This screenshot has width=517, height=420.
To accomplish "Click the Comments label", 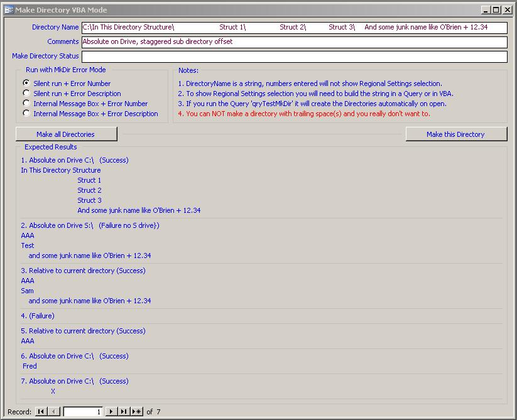I will (x=63, y=41).
